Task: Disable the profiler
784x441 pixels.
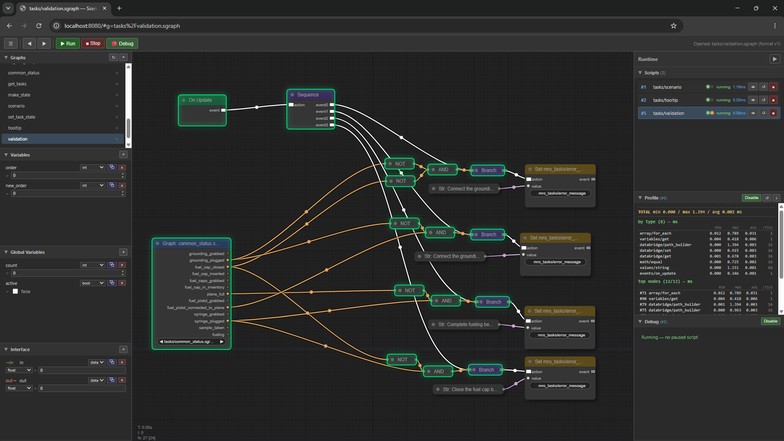Action: (x=751, y=198)
